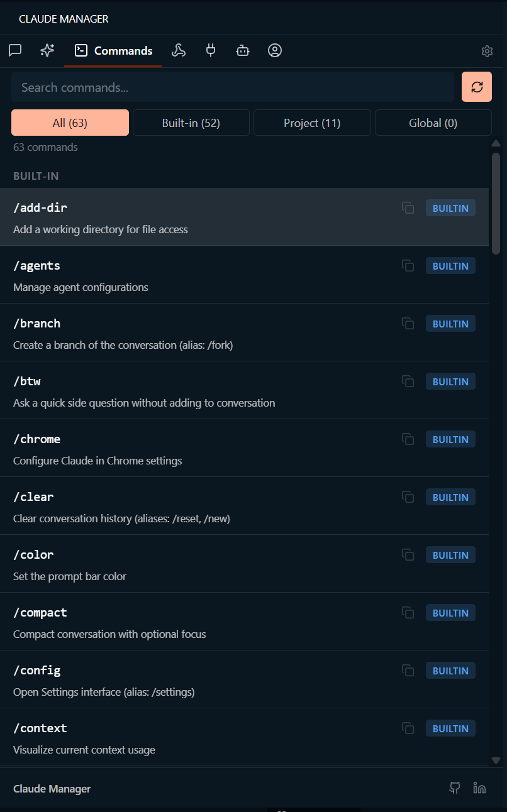Select the agents profile icon in the toolbar
The height and width of the screenshot is (812, 507).
(275, 50)
